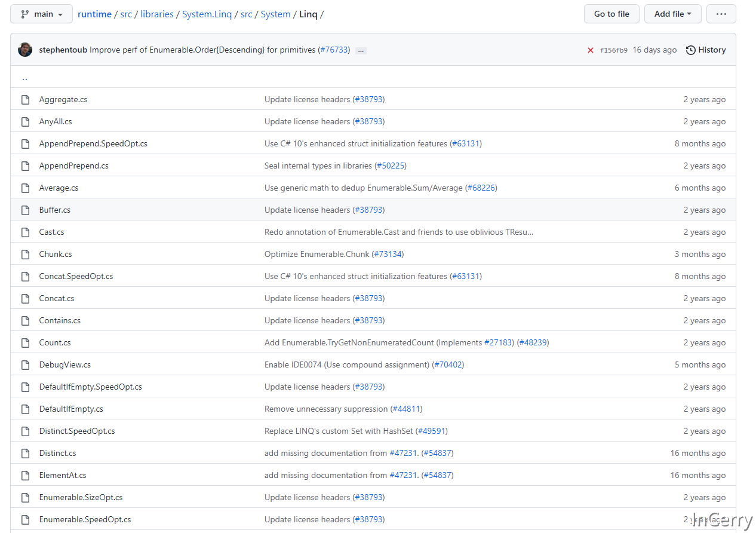Click the red failed status X icon

coord(590,50)
